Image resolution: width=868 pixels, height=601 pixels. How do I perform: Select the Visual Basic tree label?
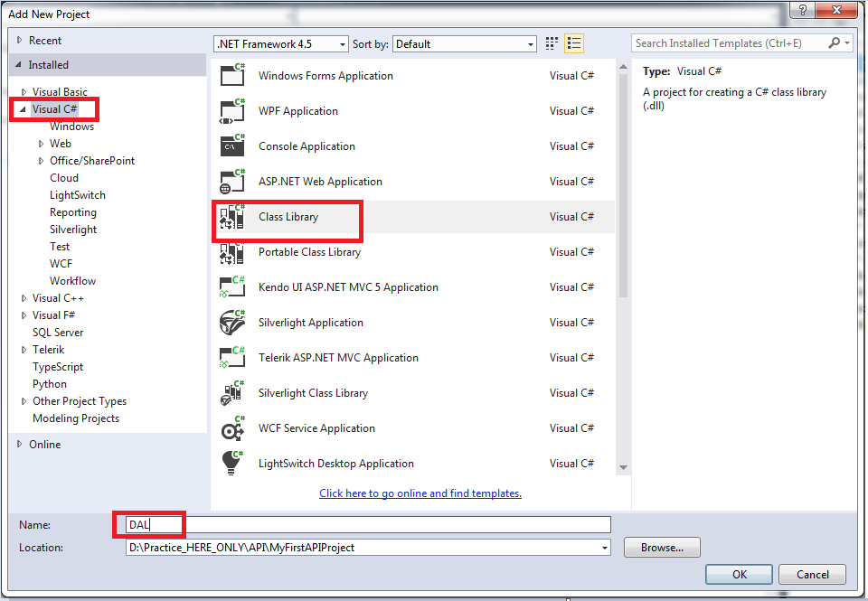pyautogui.click(x=60, y=92)
